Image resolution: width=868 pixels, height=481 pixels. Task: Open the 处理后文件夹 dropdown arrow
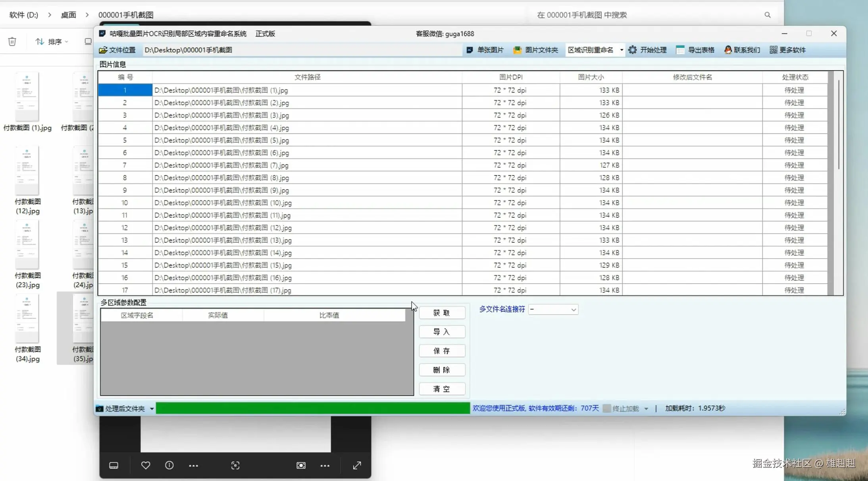152,409
